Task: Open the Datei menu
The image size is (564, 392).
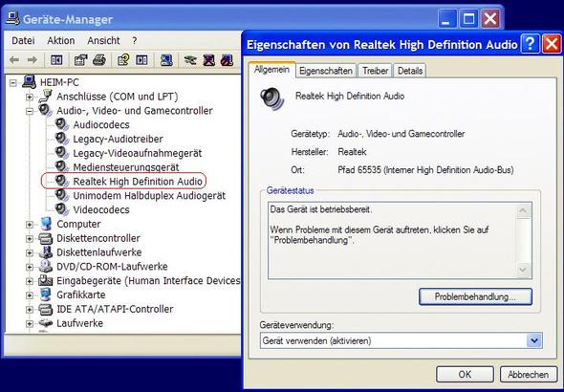Action: click(x=23, y=41)
